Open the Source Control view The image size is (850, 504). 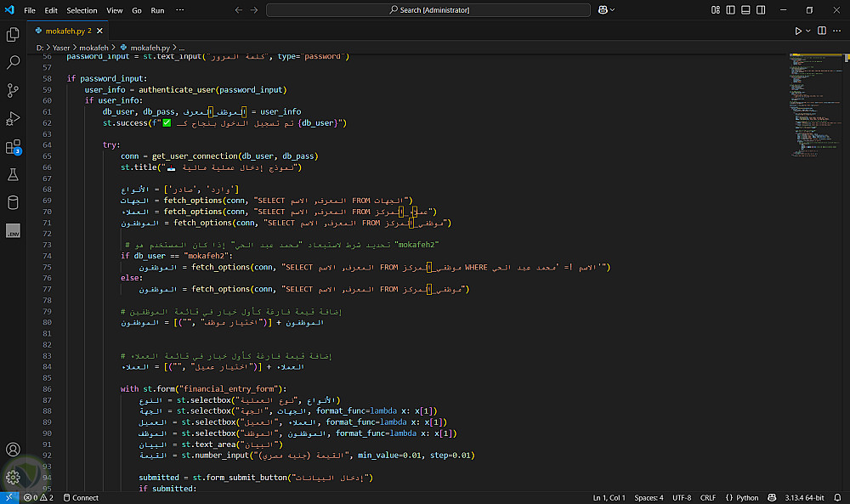13,90
